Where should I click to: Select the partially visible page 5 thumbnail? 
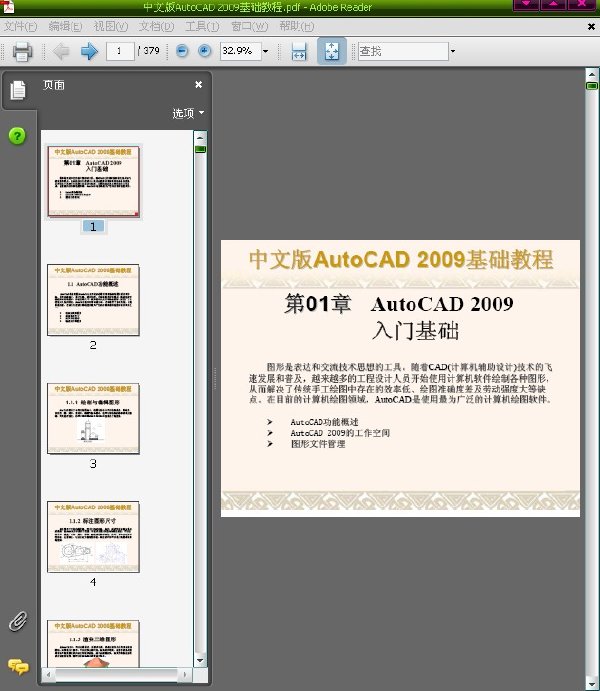[93, 643]
